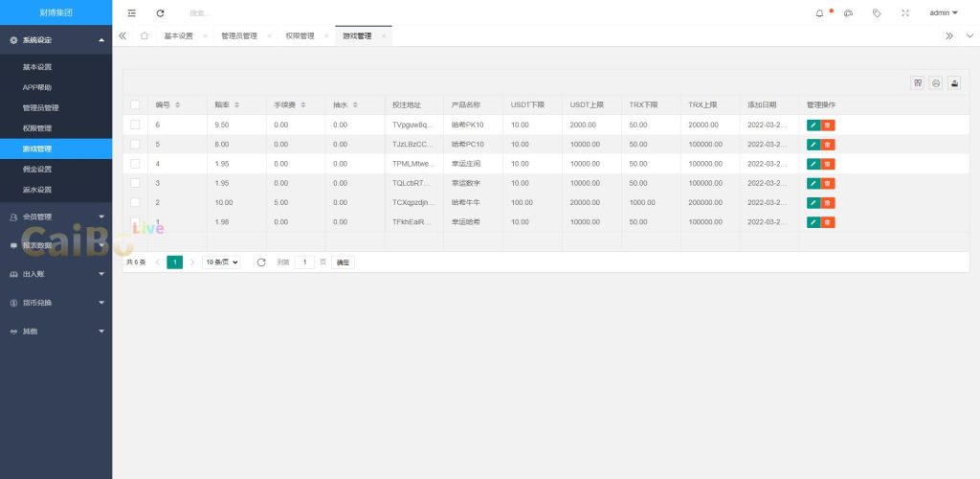Expand the 会员管理 sidebar menu
This screenshot has width=980, height=479.
click(56, 217)
